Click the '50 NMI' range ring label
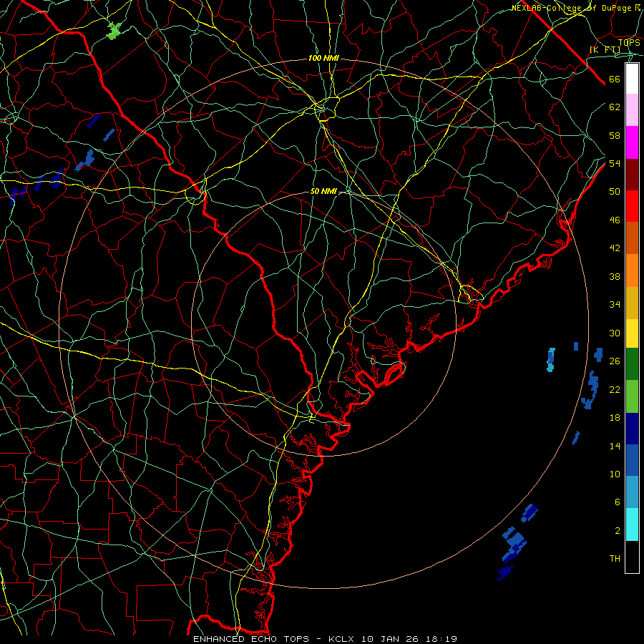Image resolution: width=644 pixels, height=644 pixels. click(x=323, y=191)
